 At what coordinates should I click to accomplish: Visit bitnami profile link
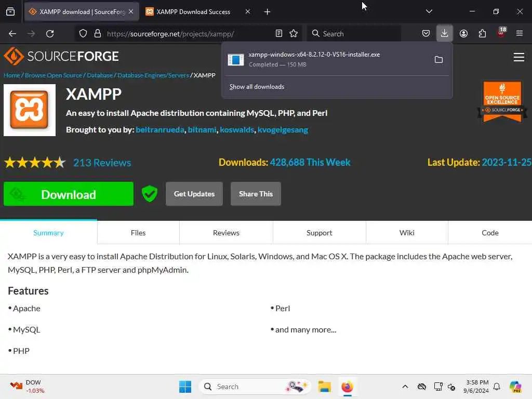[202, 130]
